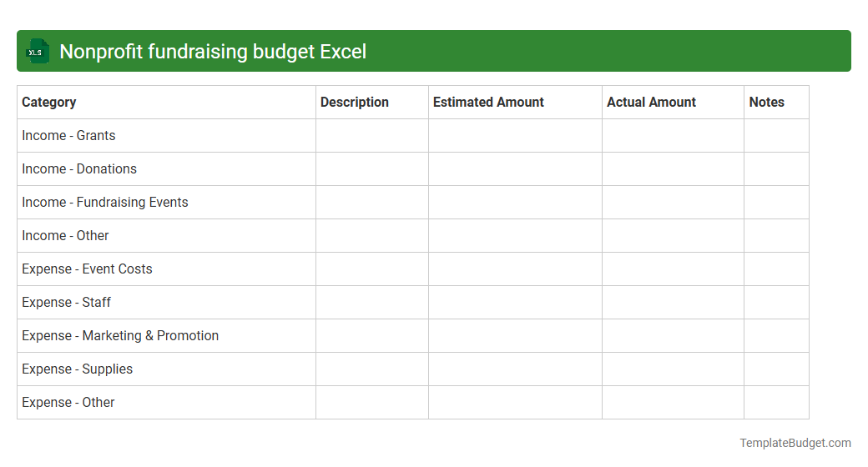Select the 'Income - Grants' row label
The width and height of the screenshot is (868, 467).
68,136
